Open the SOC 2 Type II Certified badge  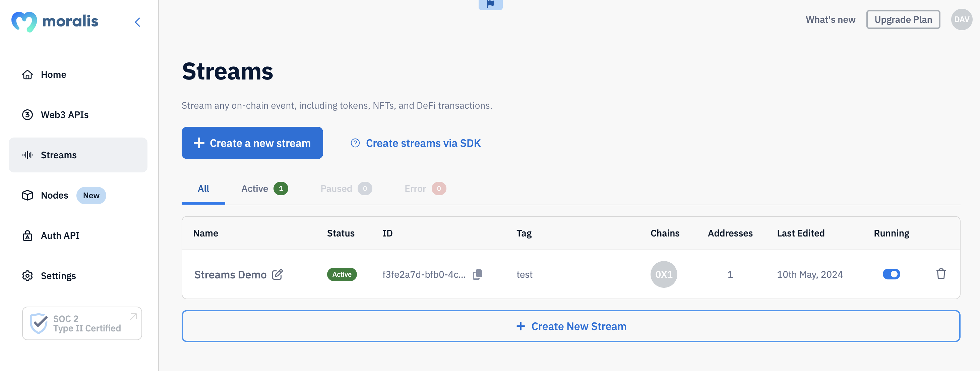[x=82, y=323]
